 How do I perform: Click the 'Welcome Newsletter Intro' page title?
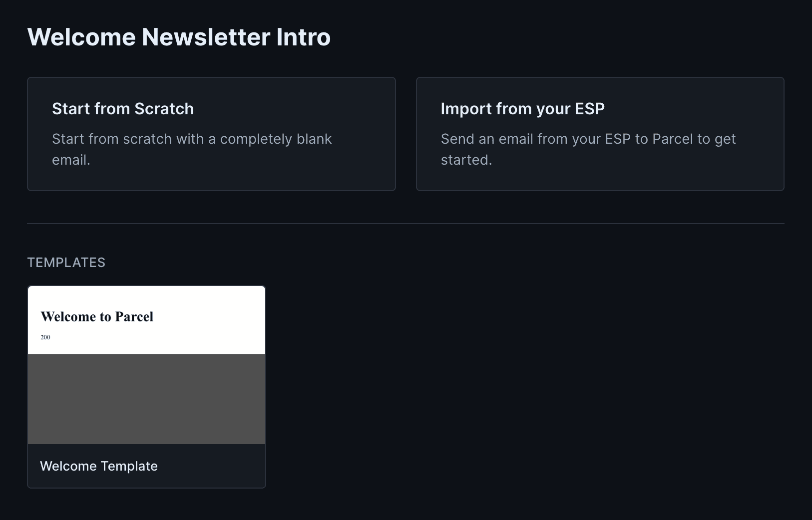tap(179, 36)
